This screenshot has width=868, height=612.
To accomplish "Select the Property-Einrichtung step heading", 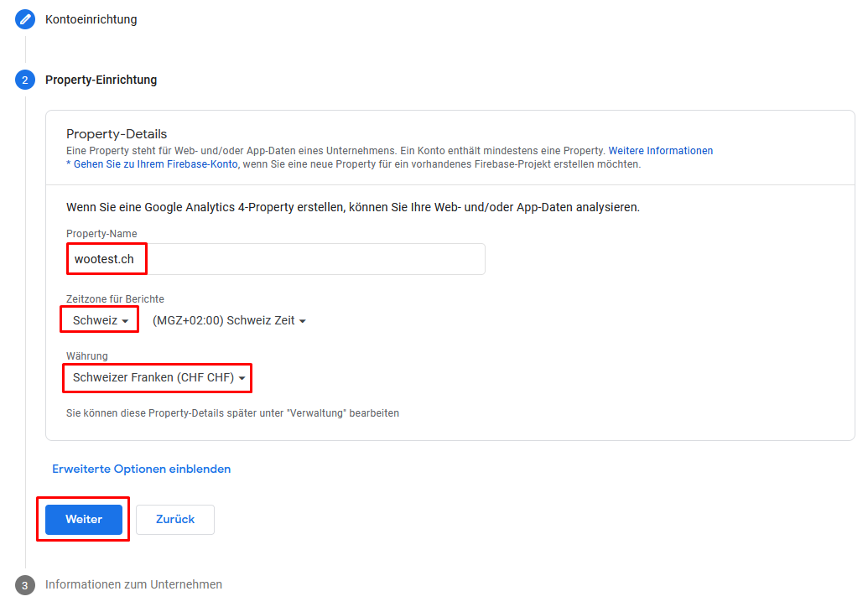I will pos(101,80).
